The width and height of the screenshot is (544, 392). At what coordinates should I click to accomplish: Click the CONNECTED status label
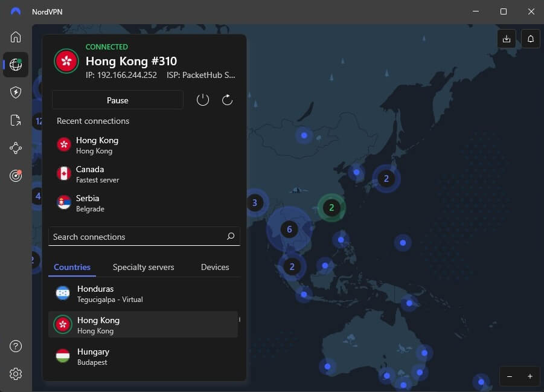point(107,47)
